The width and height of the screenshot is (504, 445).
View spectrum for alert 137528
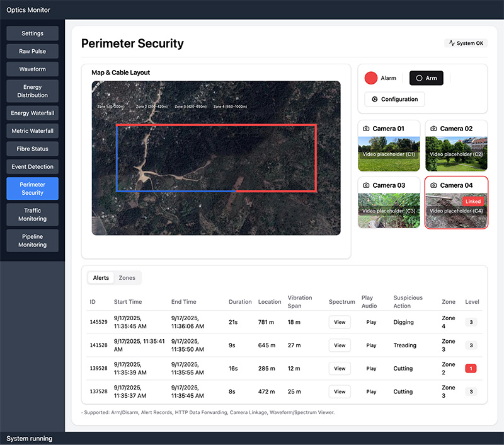[x=340, y=391]
